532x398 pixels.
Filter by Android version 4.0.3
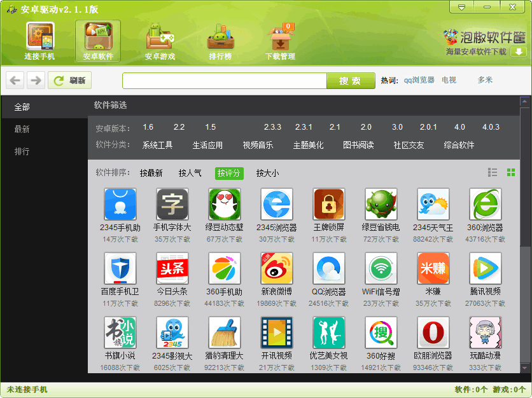[491, 127]
